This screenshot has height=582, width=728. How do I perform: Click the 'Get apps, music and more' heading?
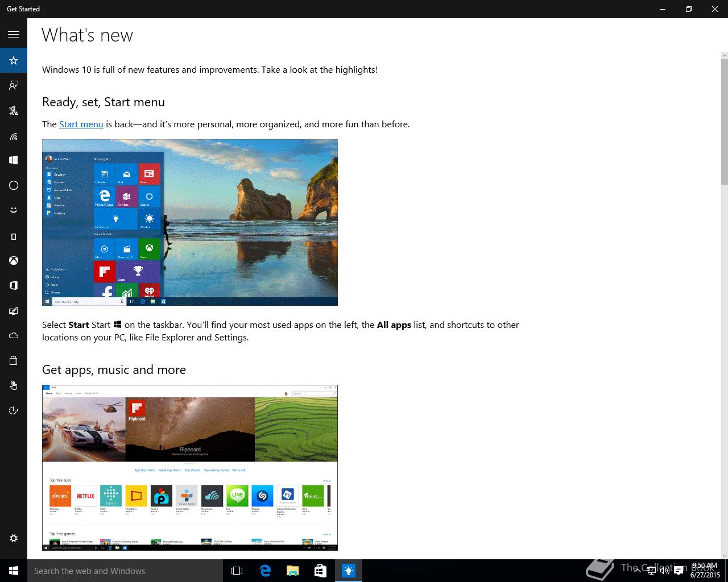click(114, 370)
